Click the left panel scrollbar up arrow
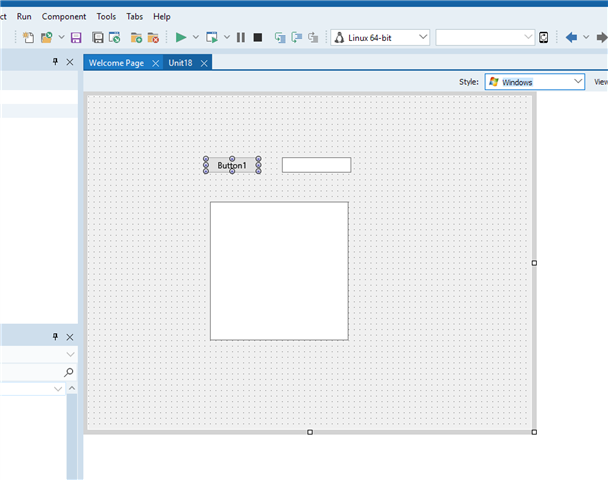The height and width of the screenshot is (480, 608). (72, 388)
